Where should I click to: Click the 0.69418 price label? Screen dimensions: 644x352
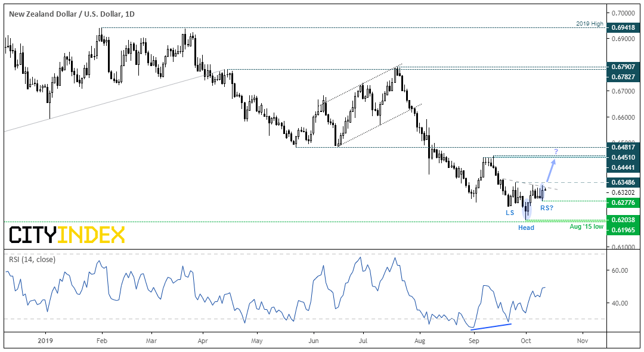click(x=623, y=27)
